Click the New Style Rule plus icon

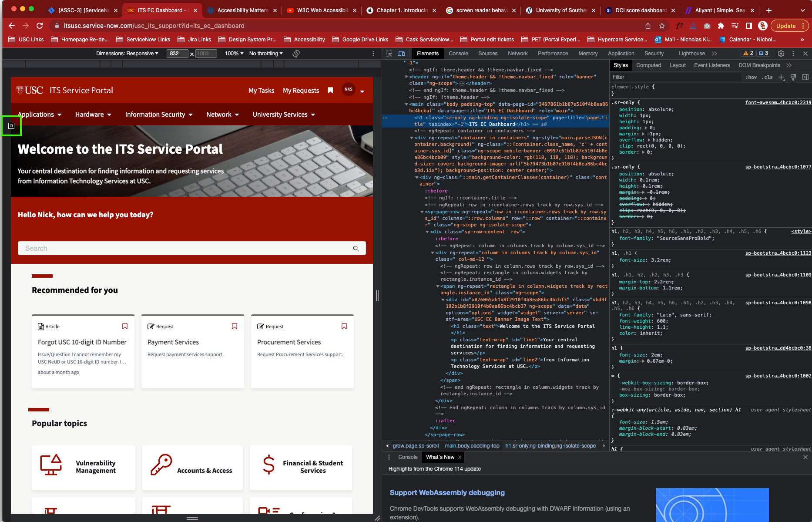click(x=782, y=77)
